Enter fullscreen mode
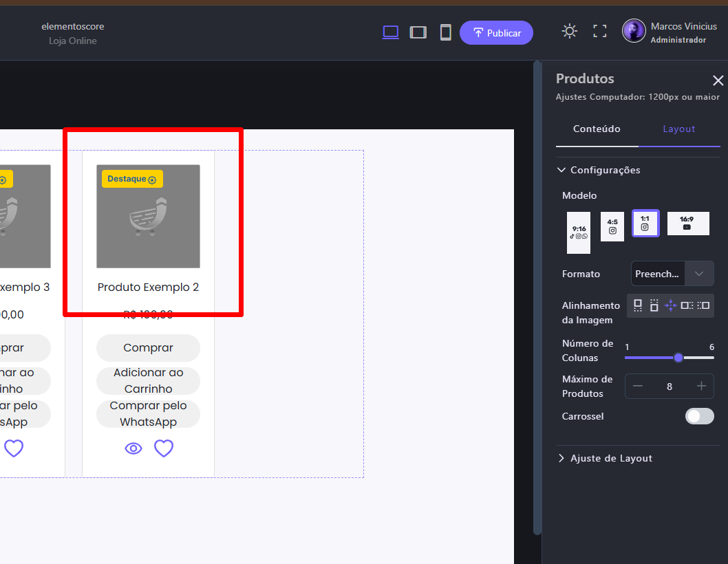 coord(600,31)
